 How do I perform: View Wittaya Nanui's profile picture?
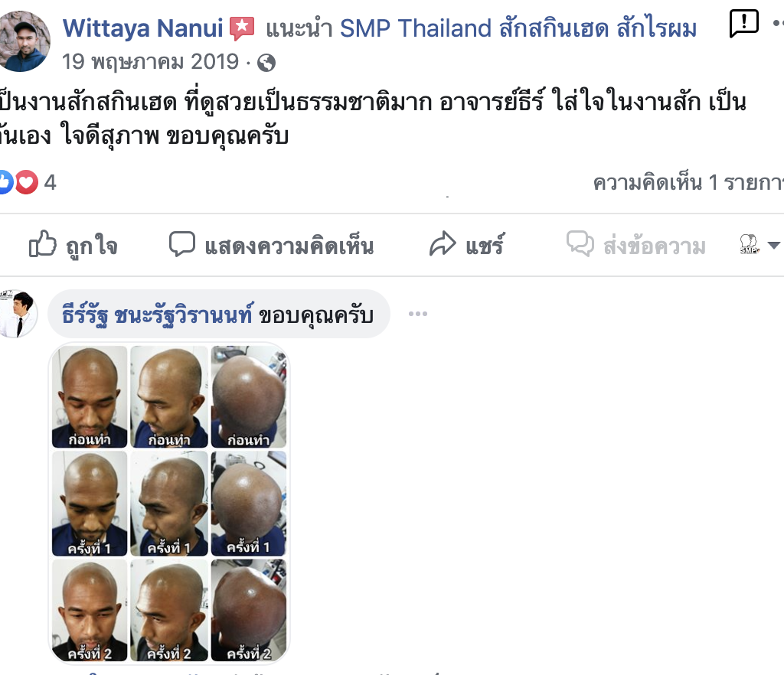[22, 41]
